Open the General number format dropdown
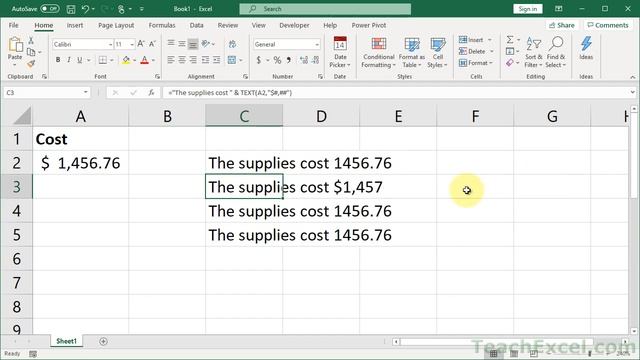Viewport: 640px width, 360px height. pos(317,44)
